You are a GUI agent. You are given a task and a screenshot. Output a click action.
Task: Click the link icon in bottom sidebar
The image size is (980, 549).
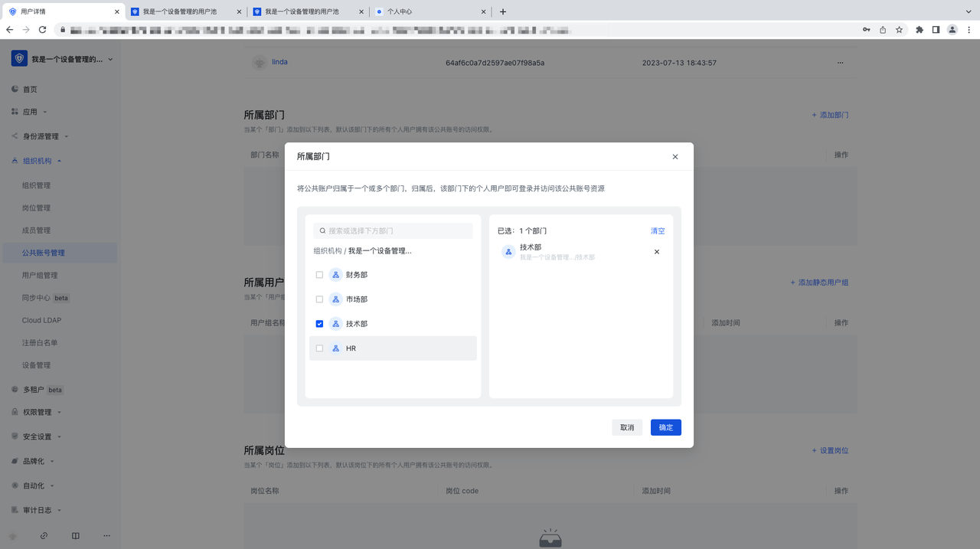coord(44,536)
